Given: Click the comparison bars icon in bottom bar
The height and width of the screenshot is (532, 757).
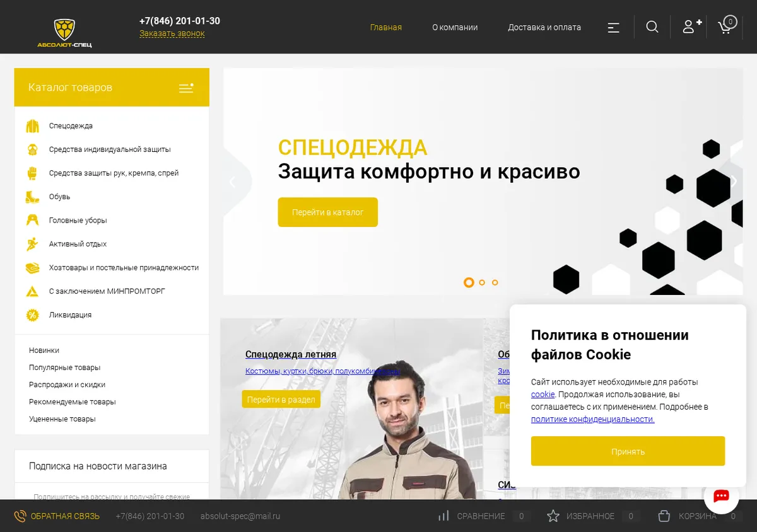Looking at the screenshot, I should [443, 516].
